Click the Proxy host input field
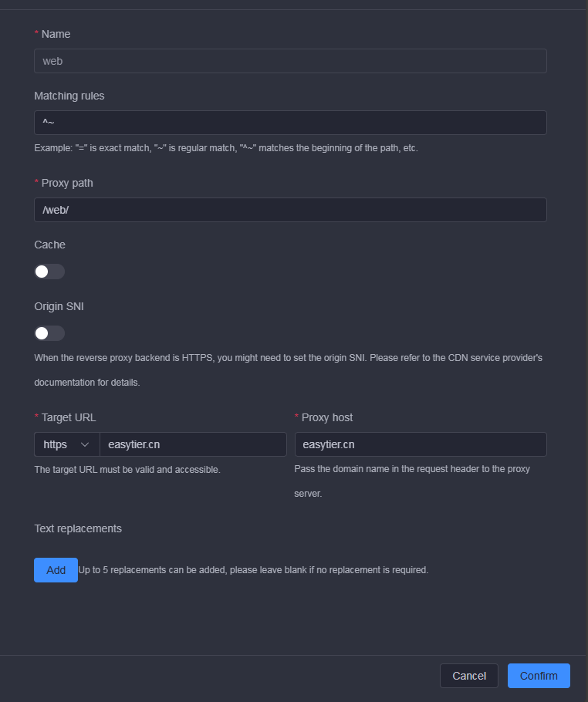 [x=421, y=444]
